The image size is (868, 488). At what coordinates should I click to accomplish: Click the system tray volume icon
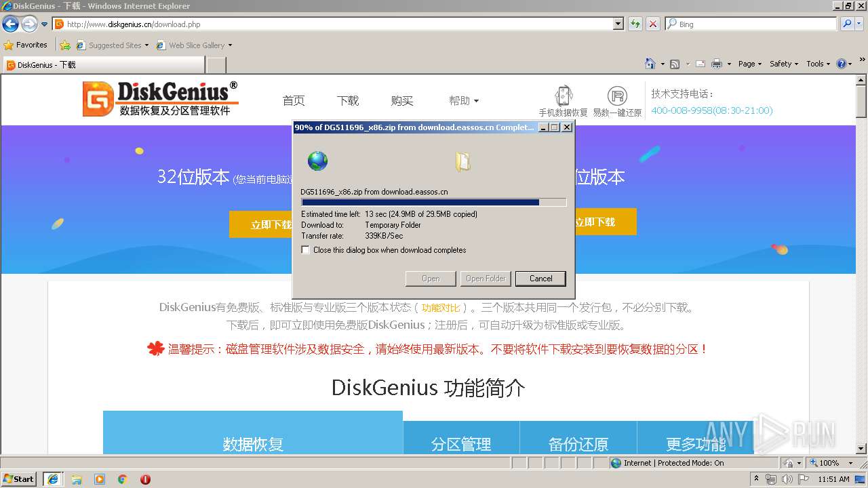[x=787, y=479]
